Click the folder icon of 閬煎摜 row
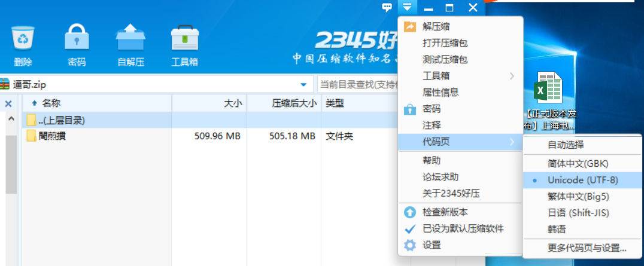This screenshot has width=644, height=266. pos(31,136)
